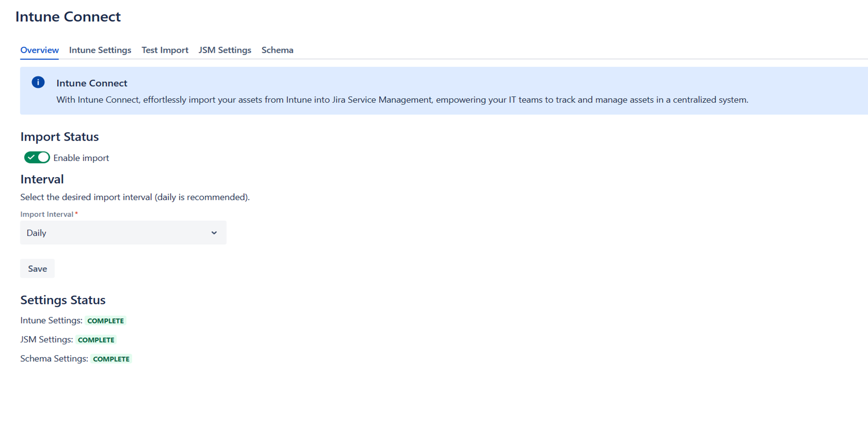
Task: Click the 'Intune Settings:' status label
Action: (x=51, y=320)
